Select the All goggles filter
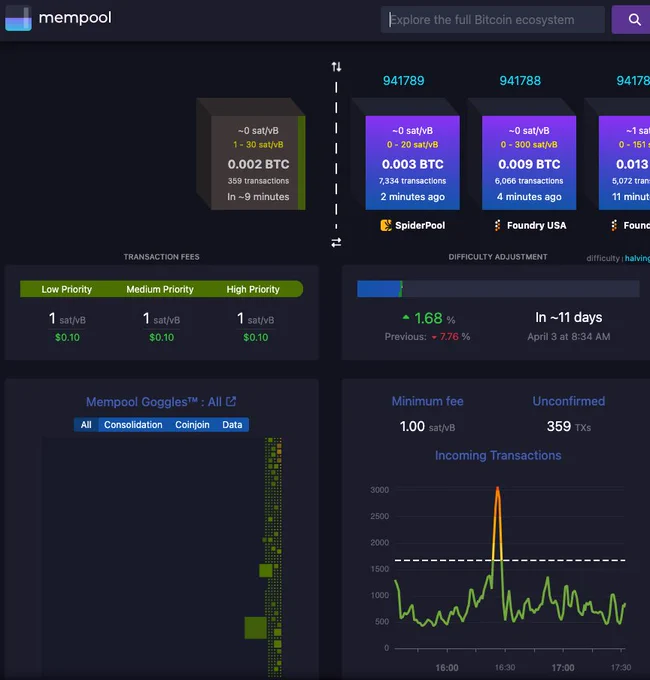The height and width of the screenshot is (680, 650). [86, 425]
